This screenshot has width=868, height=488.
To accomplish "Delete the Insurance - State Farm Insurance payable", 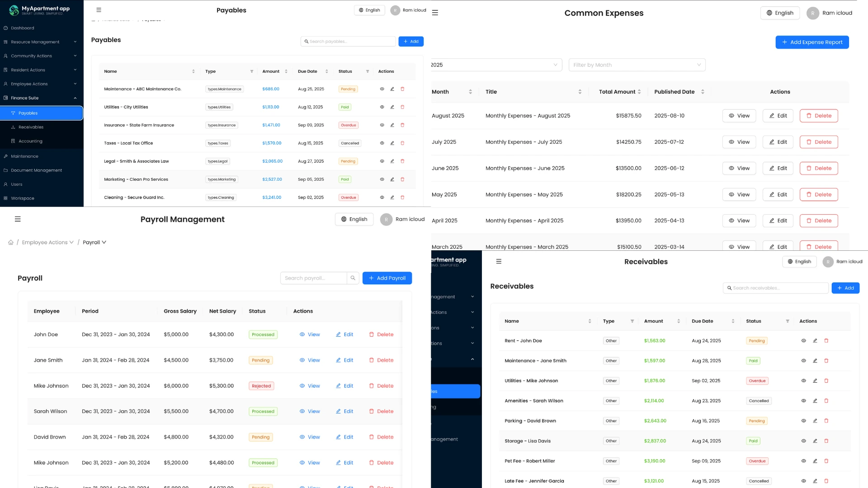I will click(x=402, y=125).
